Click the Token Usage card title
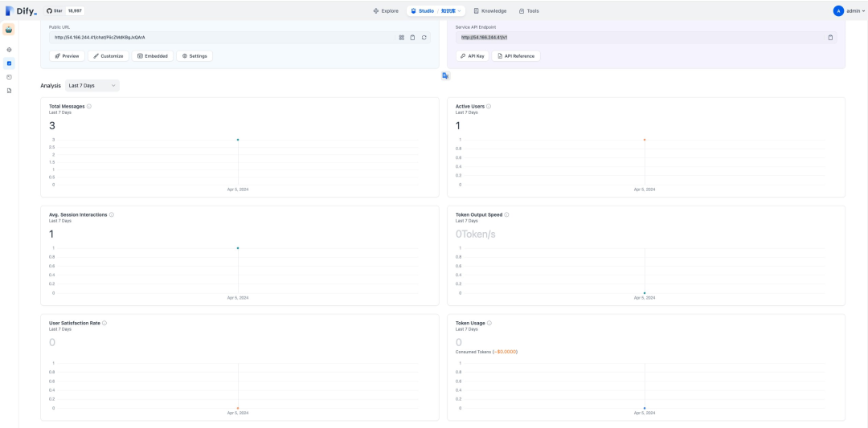868x428 pixels. (470, 323)
